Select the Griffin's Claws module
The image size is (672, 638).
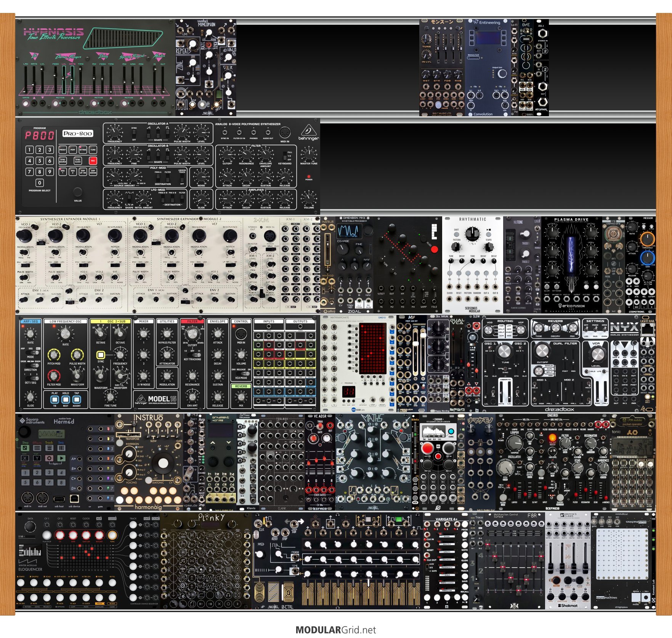568,561
